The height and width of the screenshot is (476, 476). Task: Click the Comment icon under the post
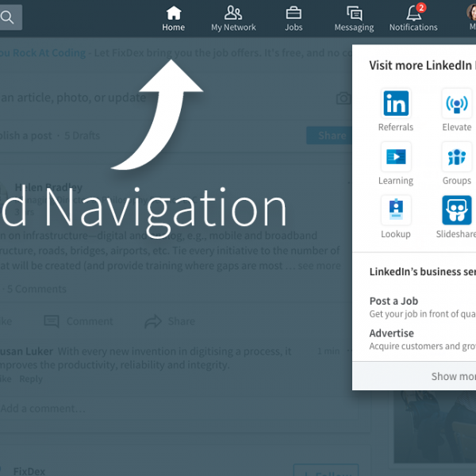(x=52, y=321)
